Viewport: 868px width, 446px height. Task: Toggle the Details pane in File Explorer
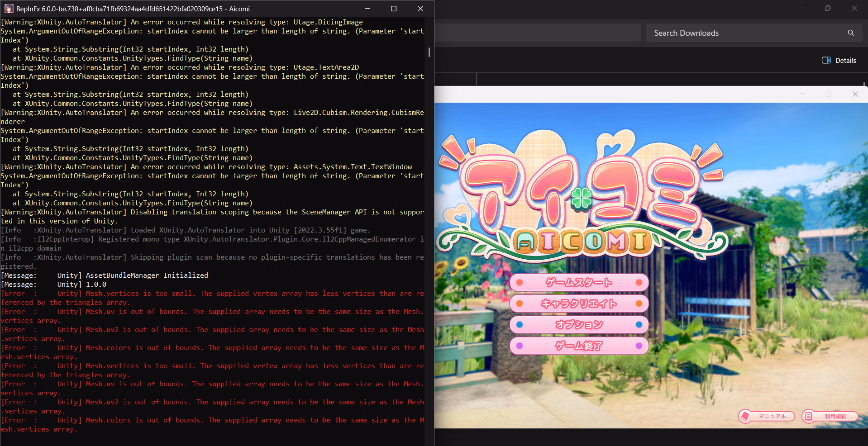[839, 60]
